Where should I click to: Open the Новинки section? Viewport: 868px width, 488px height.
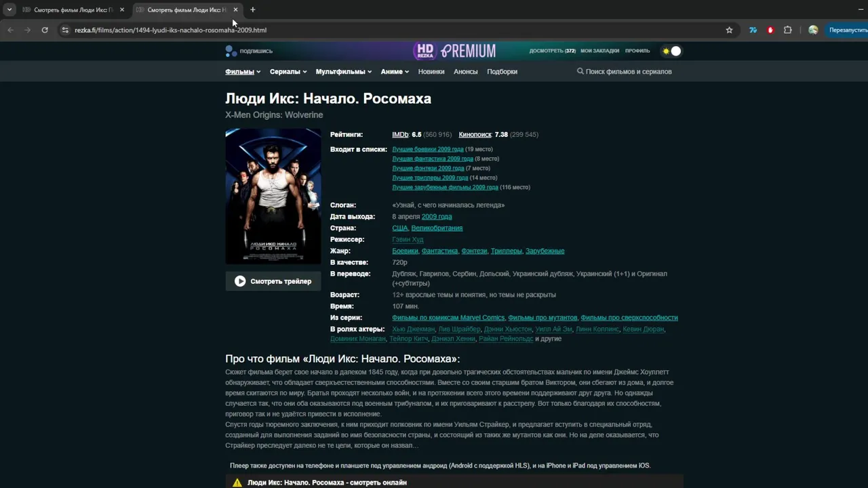(x=431, y=72)
